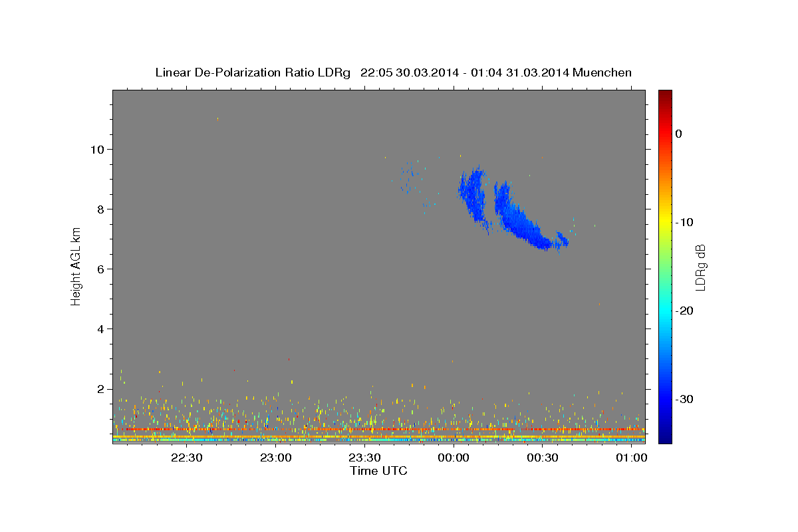
Task: Click the colorbar value label '-10'
Action: (x=685, y=222)
